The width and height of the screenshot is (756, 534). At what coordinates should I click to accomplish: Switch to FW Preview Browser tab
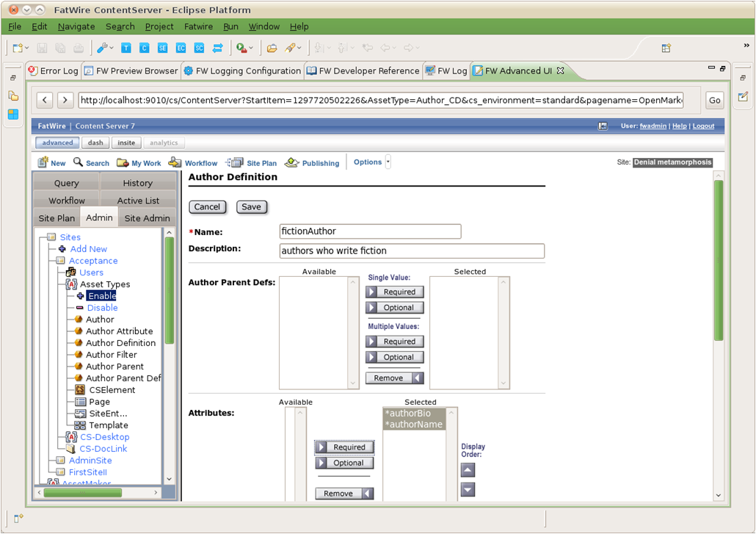click(x=131, y=71)
